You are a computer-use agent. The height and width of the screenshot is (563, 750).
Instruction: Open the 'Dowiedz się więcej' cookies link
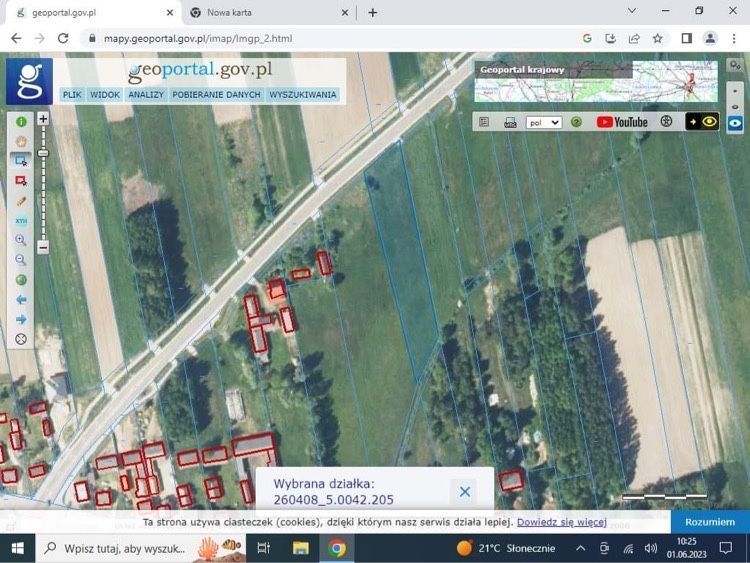(562, 522)
